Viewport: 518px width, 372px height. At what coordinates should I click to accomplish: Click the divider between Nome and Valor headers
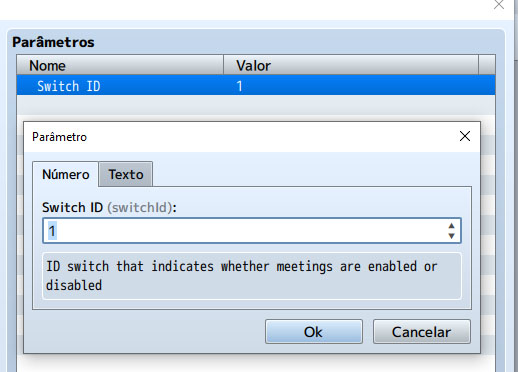coord(223,65)
